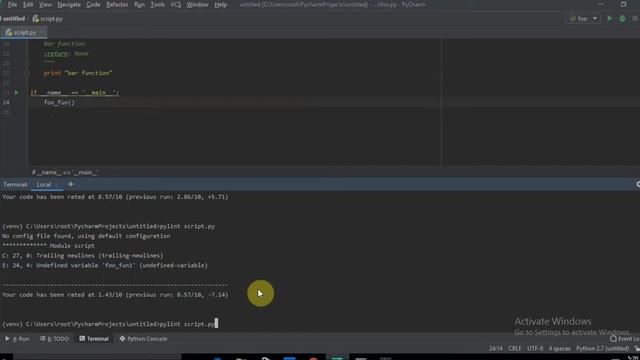Toggle fold marker beside print line
Image resolution: width=640 pixels, height=360 pixels.
pyautogui.click(x=27, y=73)
